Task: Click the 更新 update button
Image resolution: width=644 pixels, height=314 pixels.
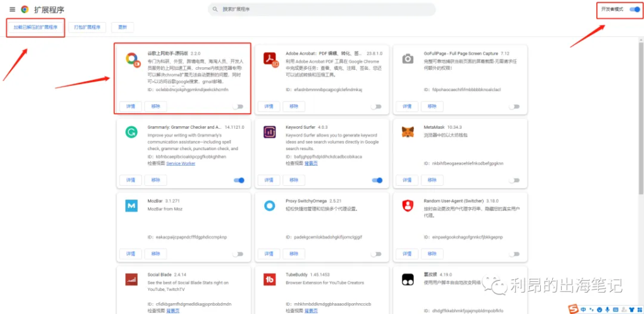Action: click(123, 28)
